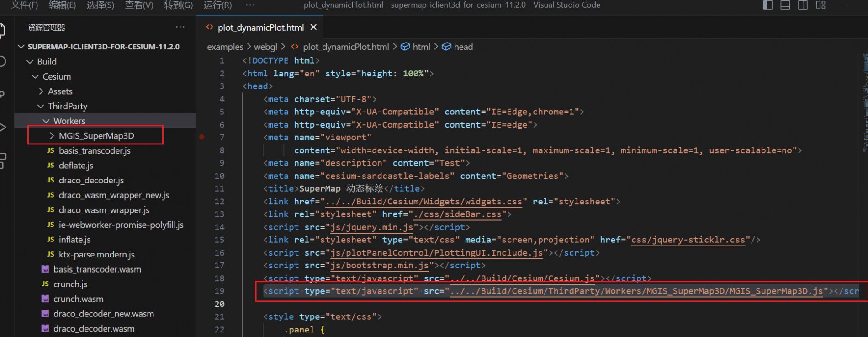868x337 pixels.
Task: Open draco_wasm_wrapper.js file
Action: (105, 210)
